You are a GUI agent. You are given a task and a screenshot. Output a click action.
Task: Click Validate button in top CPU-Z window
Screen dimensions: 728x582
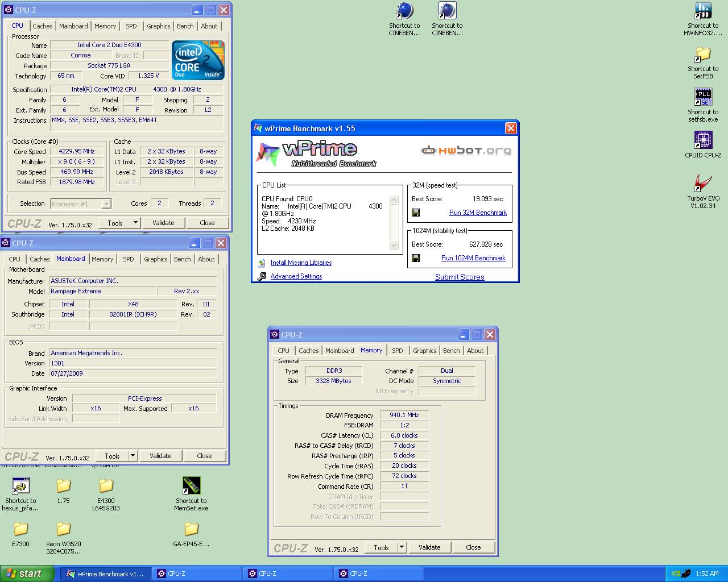point(163,223)
